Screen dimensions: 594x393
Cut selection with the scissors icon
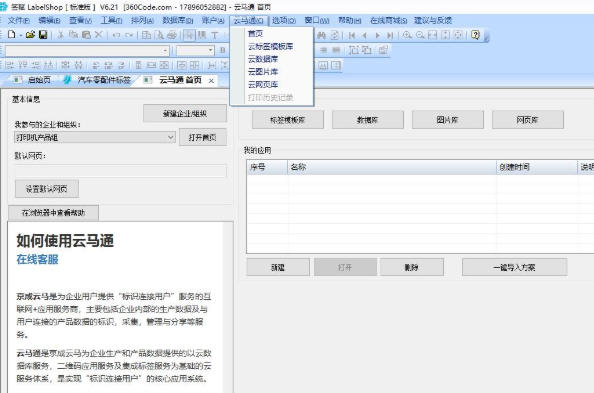pyautogui.click(x=60, y=35)
